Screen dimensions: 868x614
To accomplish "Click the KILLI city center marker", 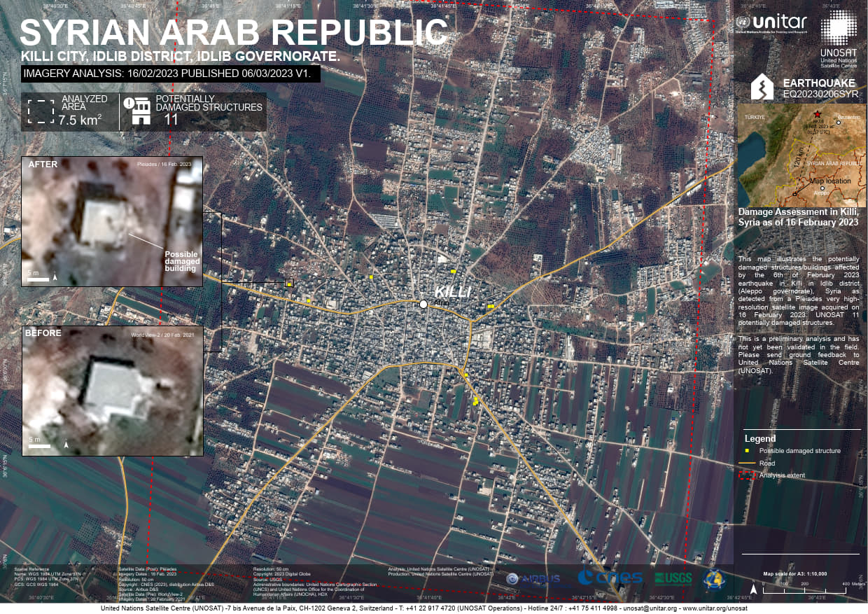I will (x=423, y=304).
